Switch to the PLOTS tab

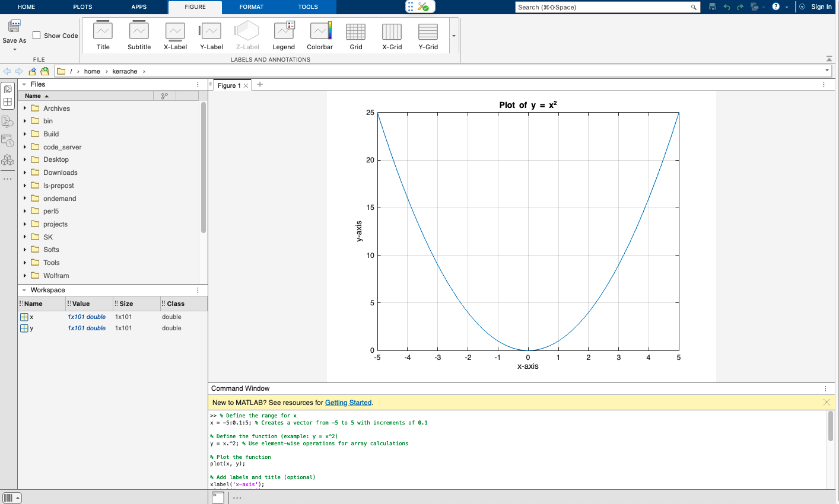pos(82,7)
